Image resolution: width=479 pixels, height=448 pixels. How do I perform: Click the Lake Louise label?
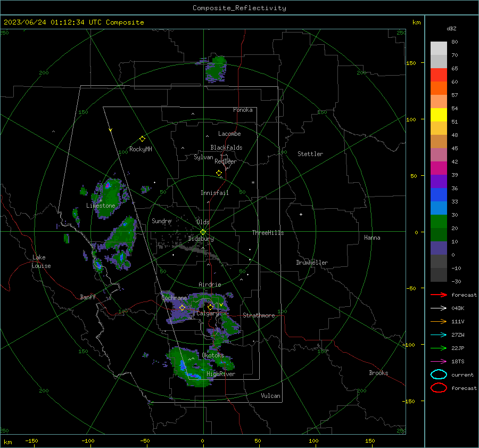41,262
